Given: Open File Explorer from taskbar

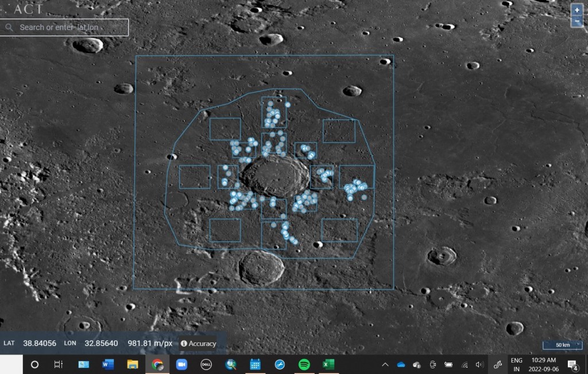Looking at the screenshot, I should 133,364.
